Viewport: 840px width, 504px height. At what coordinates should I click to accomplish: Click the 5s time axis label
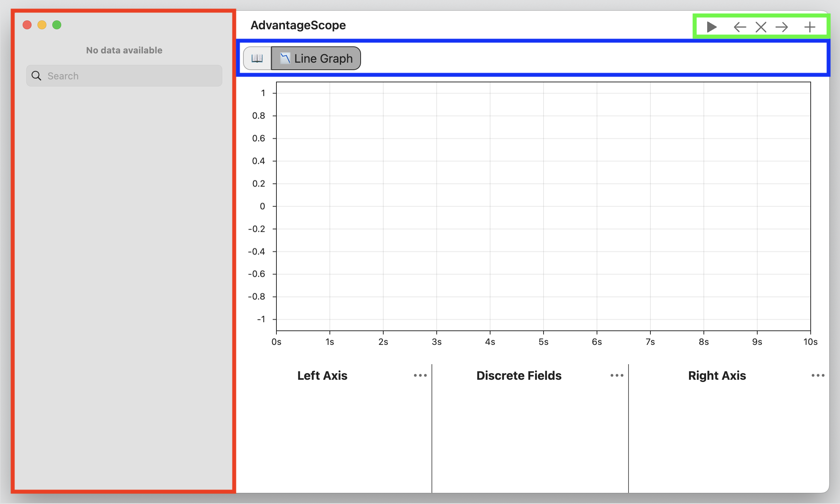544,342
